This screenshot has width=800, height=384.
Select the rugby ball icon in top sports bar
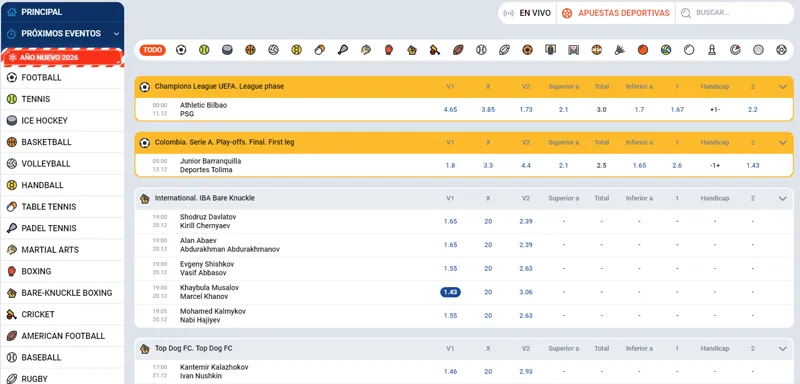[x=504, y=50]
